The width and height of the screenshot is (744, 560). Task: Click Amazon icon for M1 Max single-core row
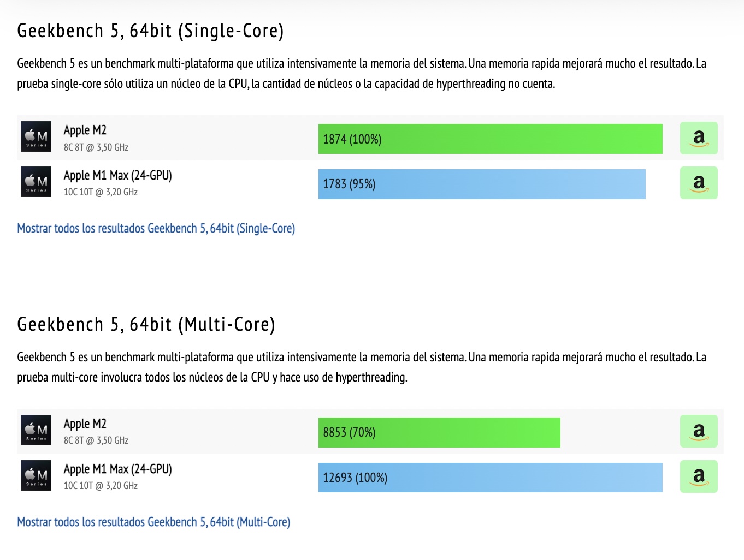coord(699,183)
